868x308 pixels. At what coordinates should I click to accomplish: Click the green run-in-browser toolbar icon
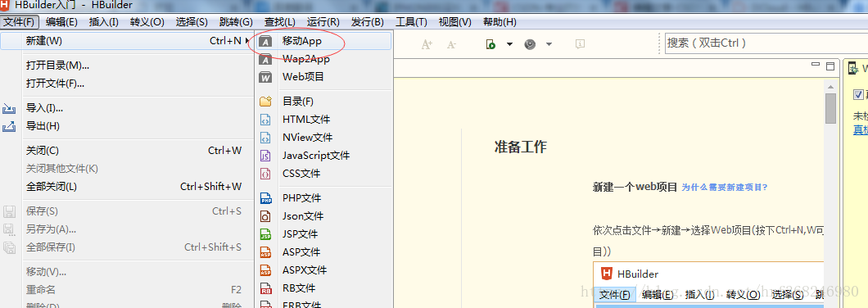click(x=491, y=44)
